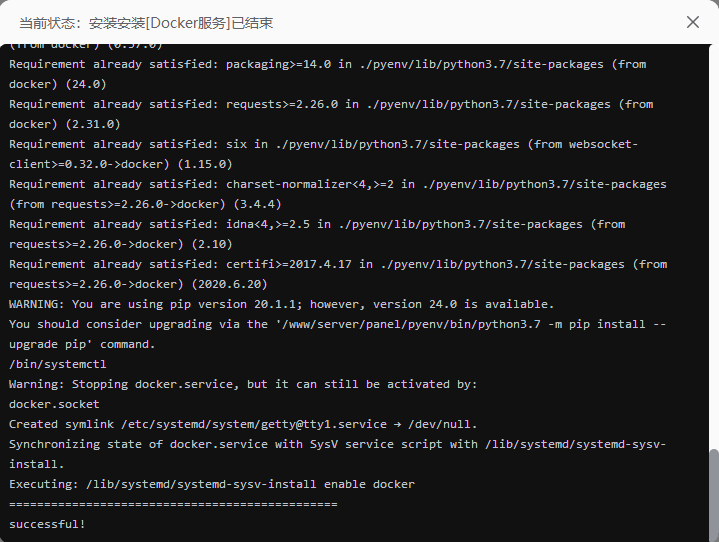Click the equals-sign separator line
The width and height of the screenshot is (719, 542).
tap(173, 504)
